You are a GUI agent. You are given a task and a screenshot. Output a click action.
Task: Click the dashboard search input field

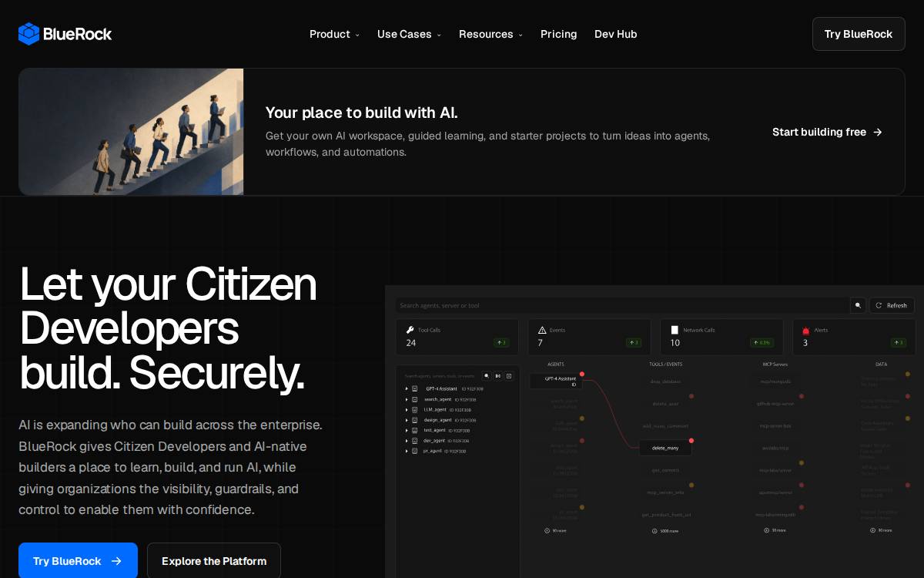(x=621, y=305)
